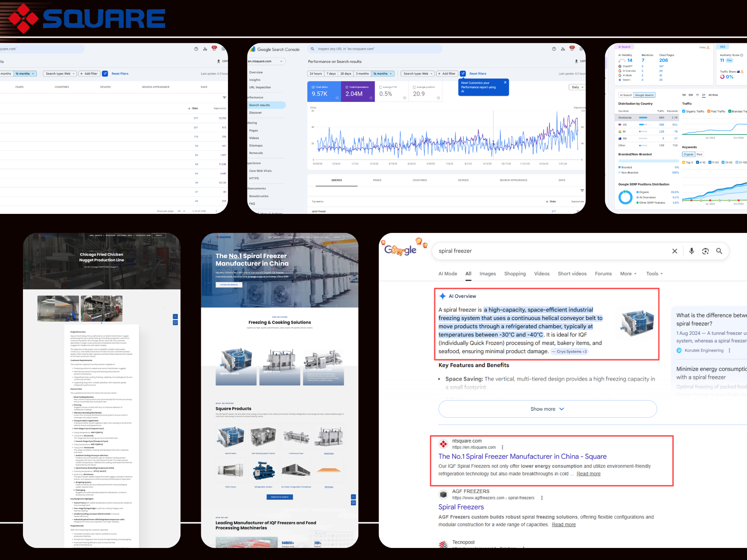
Task: Open the Search Console notifications bell
Action: click(x=572, y=49)
